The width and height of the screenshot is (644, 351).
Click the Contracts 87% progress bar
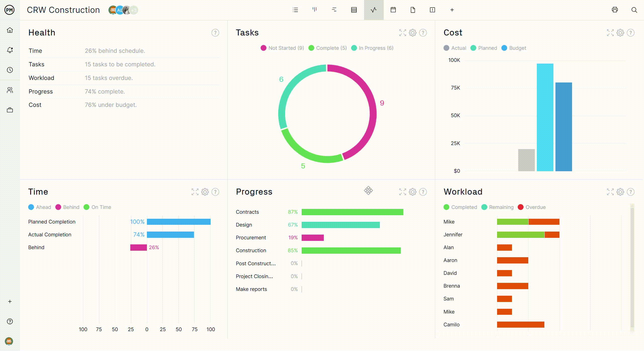pos(352,212)
